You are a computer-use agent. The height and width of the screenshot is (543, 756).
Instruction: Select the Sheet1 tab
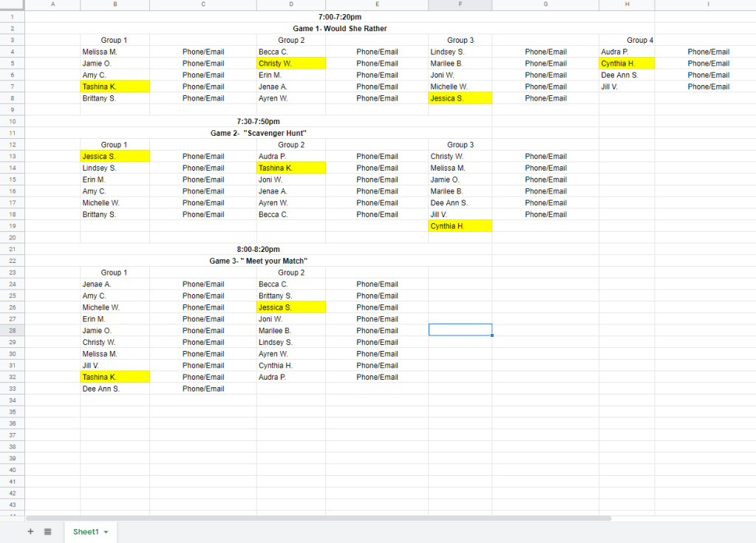(x=85, y=532)
